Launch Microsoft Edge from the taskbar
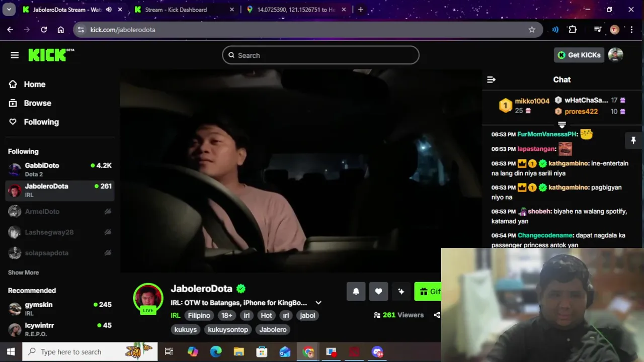 [x=216, y=352]
